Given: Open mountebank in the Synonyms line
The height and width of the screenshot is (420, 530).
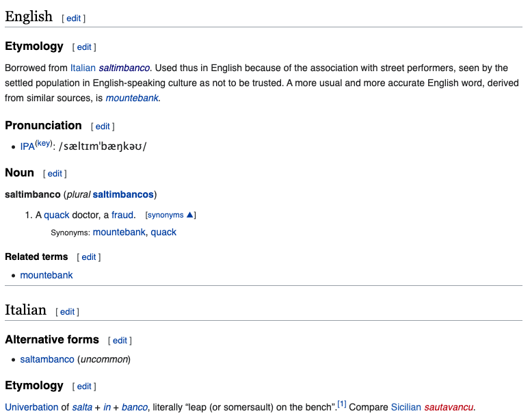Looking at the screenshot, I should (x=119, y=232).
